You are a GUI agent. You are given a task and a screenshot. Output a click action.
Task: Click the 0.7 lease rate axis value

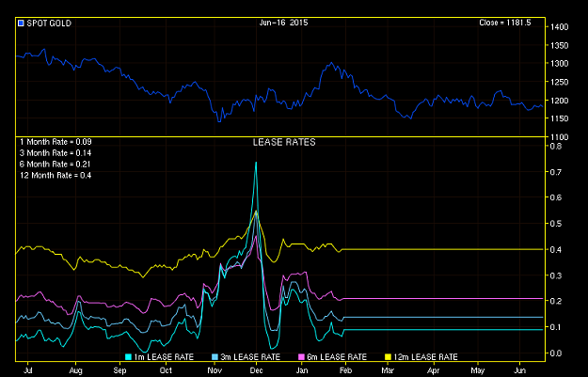(x=556, y=172)
